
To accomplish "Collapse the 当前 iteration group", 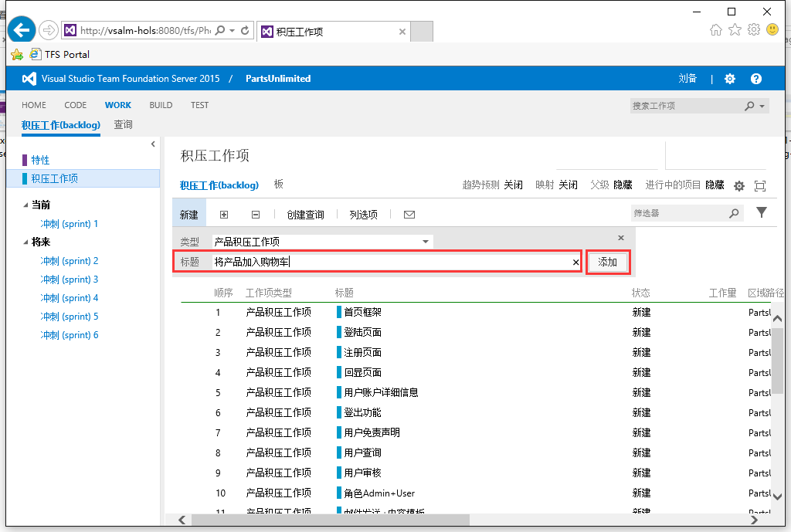I will click(25, 205).
